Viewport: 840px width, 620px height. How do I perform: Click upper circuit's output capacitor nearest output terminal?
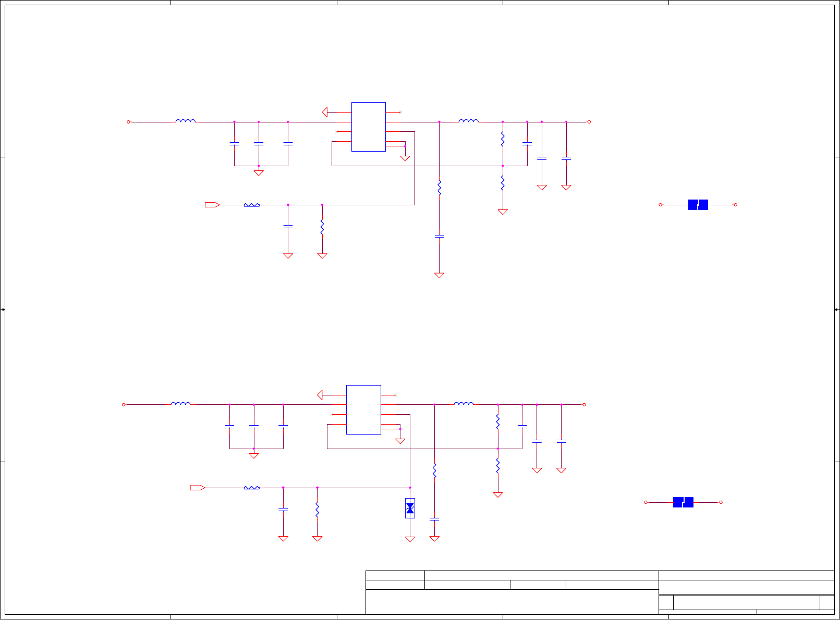point(566,158)
